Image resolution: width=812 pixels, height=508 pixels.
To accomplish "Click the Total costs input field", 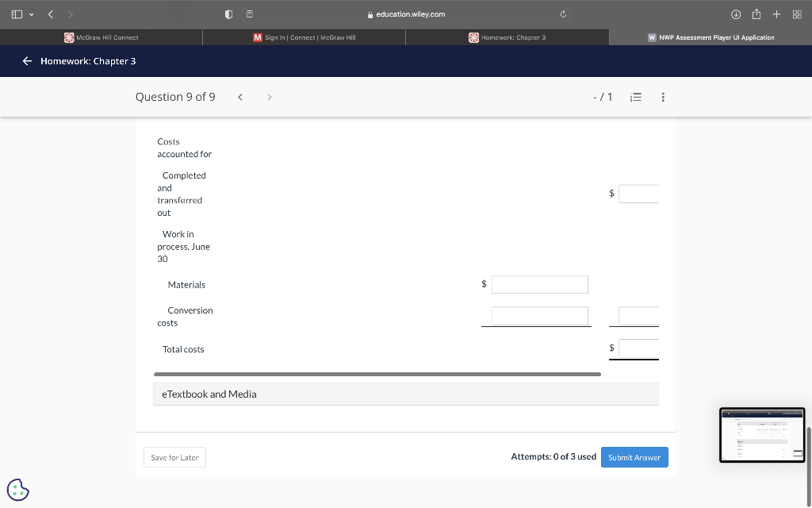I will click(x=638, y=348).
